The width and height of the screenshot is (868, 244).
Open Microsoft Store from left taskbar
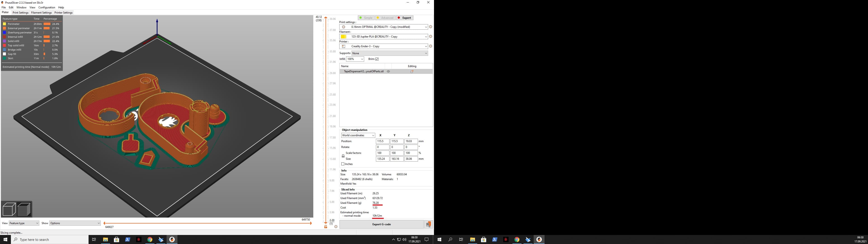(x=116, y=240)
